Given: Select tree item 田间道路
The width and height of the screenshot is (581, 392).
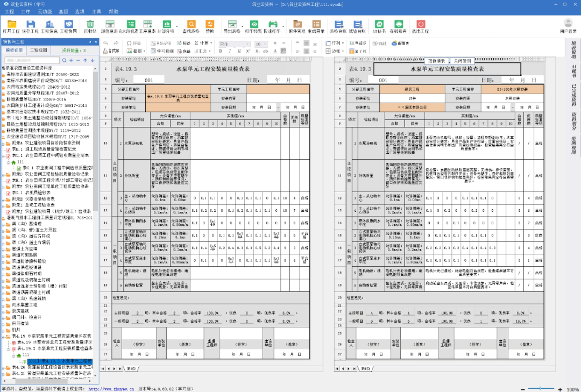Looking at the screenshot, I should pyautogui.click(x=22, y=324).
